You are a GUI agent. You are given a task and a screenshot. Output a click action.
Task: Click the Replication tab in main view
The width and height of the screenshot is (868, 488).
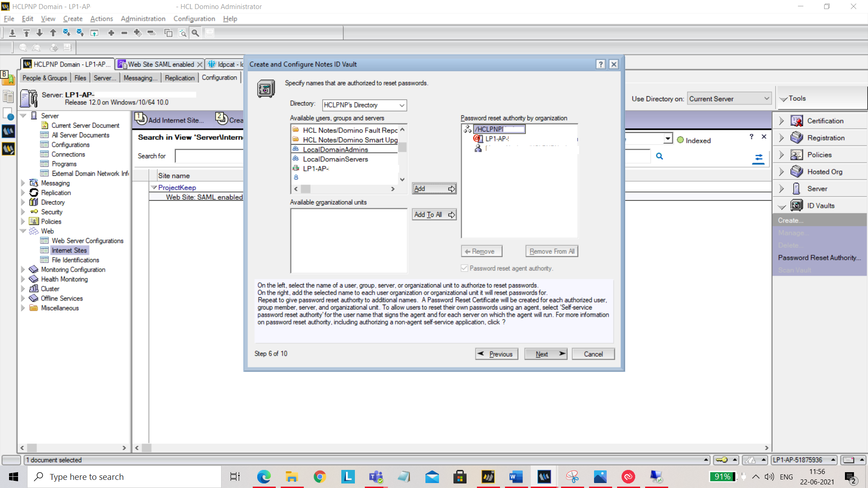(179, 78)
